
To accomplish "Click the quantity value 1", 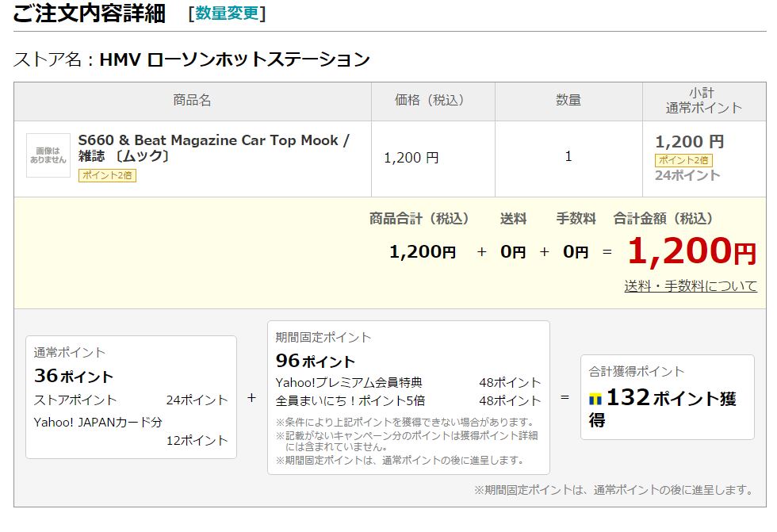I will pyautogui.click(x=568, y=156).
